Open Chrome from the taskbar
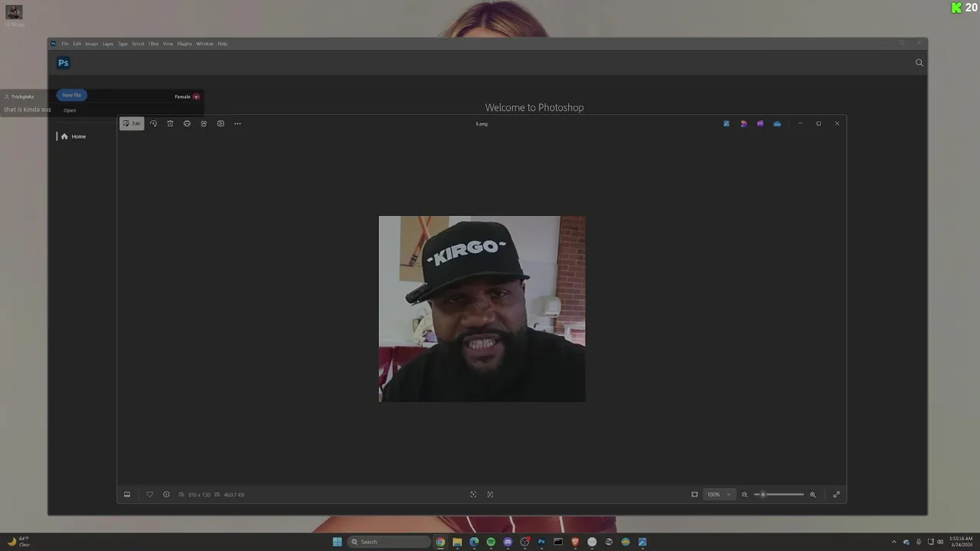The height and width of the screenshot is (551, 980). pyautogui.click(x=440, y=542)
